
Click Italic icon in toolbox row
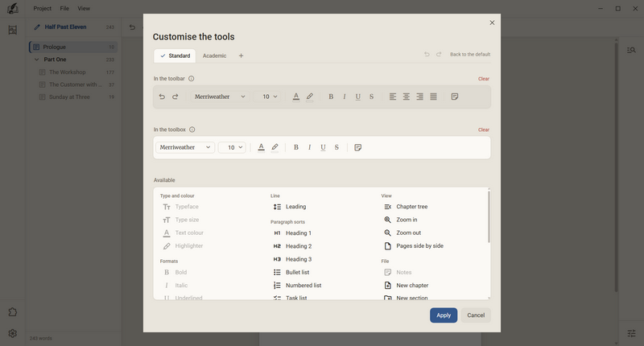tap(309, 147)
